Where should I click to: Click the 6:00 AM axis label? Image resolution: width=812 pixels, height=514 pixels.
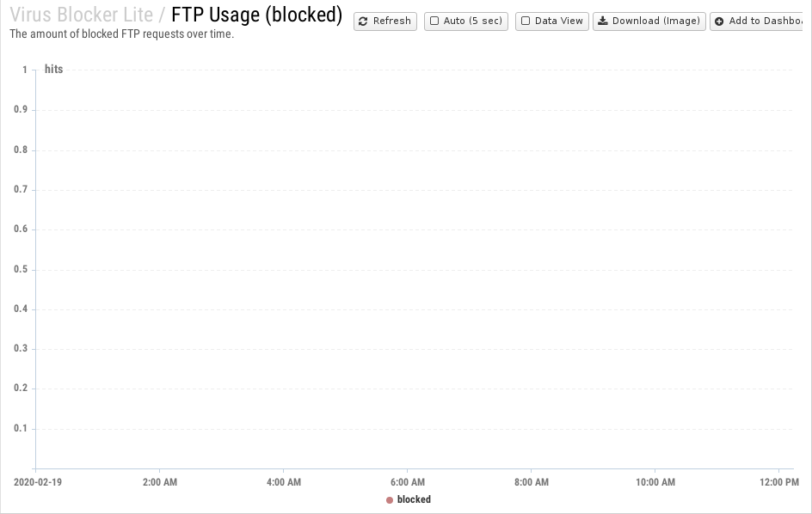pyautogui.click(x=408, y=482)
